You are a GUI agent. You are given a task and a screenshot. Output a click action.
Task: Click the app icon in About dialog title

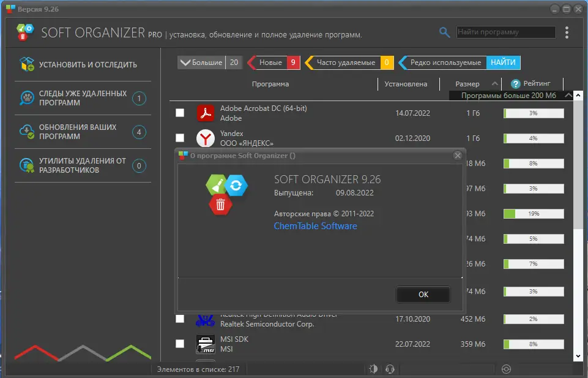183,156
